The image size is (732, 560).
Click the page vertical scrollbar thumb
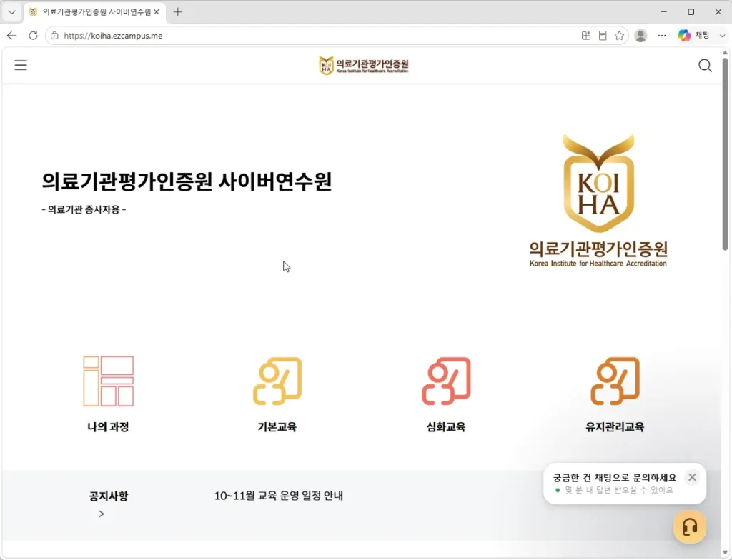[x=725, y=154]
